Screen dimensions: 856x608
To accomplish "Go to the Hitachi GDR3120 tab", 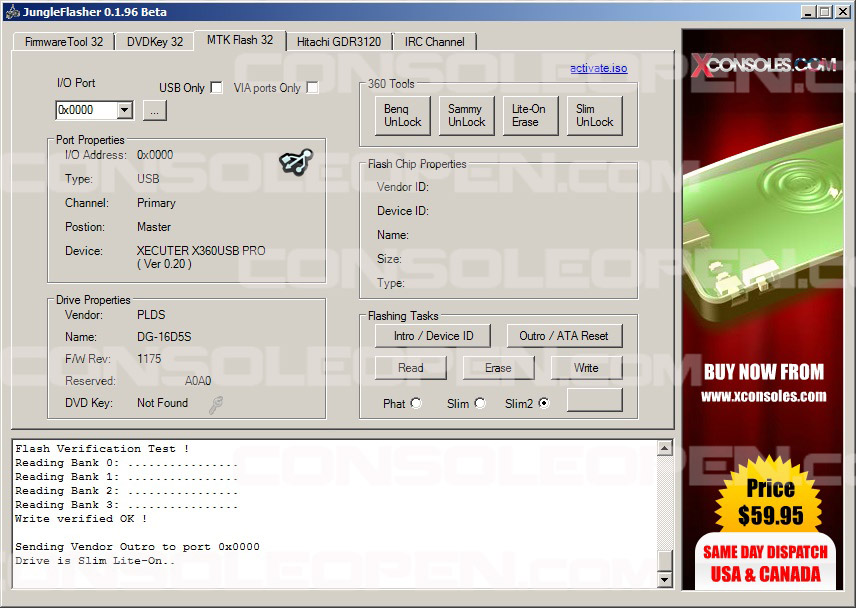I will (338, 42).
